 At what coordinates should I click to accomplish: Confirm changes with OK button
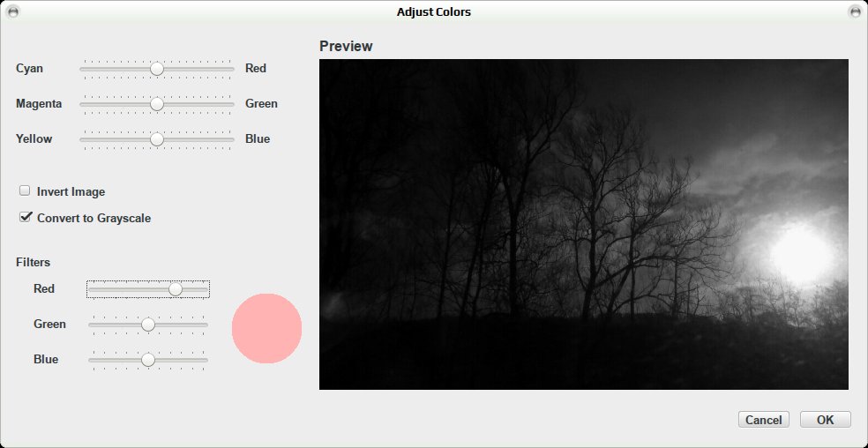pos(825,420)
